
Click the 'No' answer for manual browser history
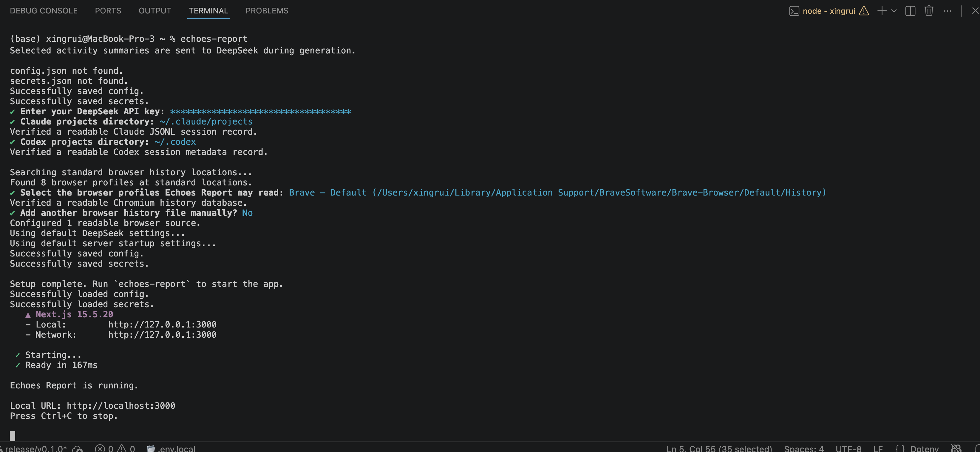pyautogui.click(x=247, y=213)
